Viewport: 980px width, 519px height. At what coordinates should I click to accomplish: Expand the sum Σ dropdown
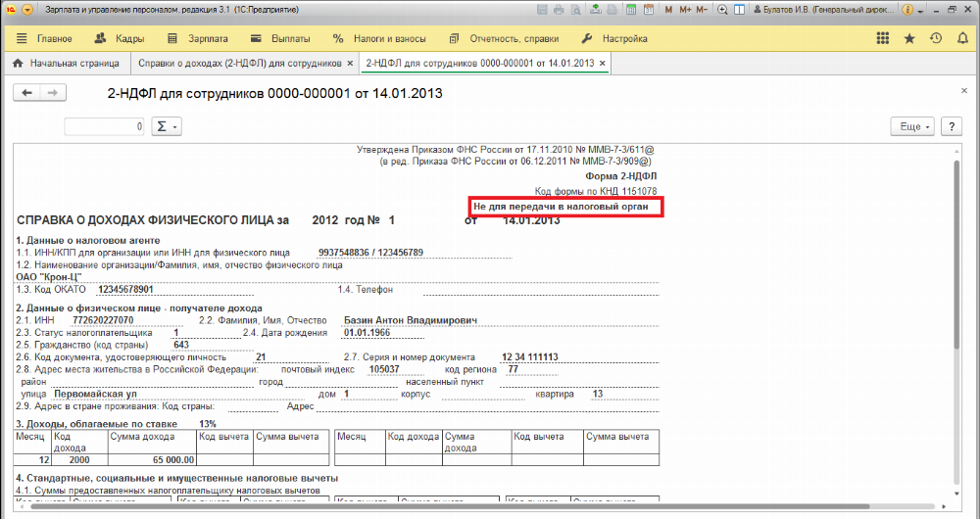point(167,126)
